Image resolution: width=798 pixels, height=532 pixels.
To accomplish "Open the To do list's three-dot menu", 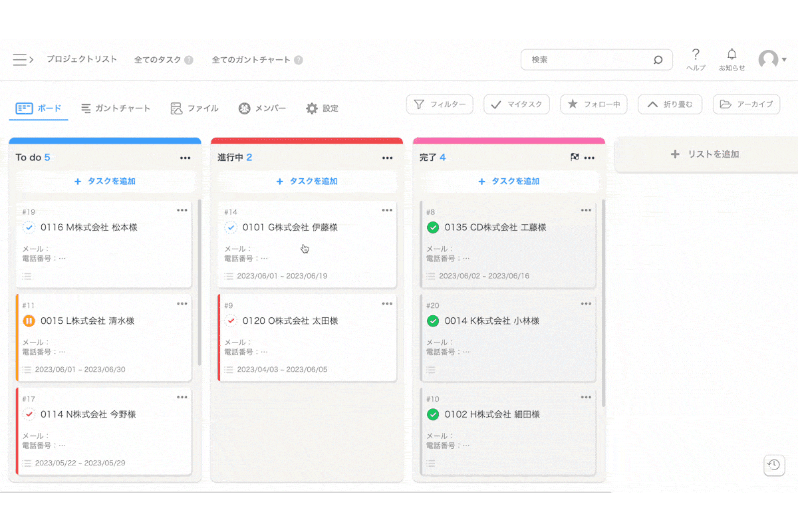I will (x=185, y=158).
